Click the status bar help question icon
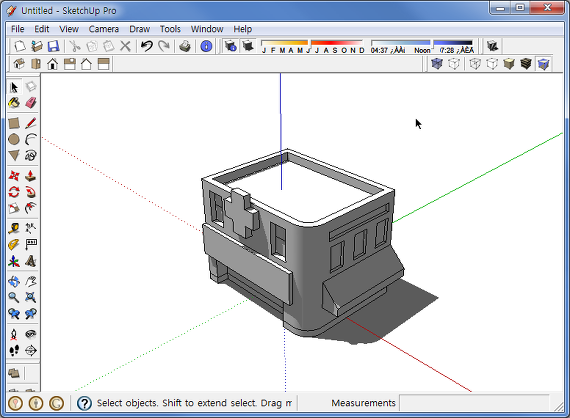 (x=84, y=403)
